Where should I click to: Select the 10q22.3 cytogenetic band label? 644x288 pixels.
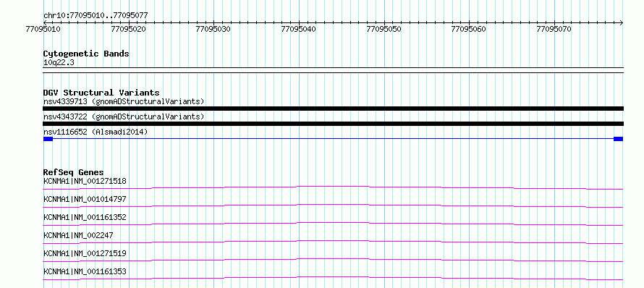(x=59, y=63)
